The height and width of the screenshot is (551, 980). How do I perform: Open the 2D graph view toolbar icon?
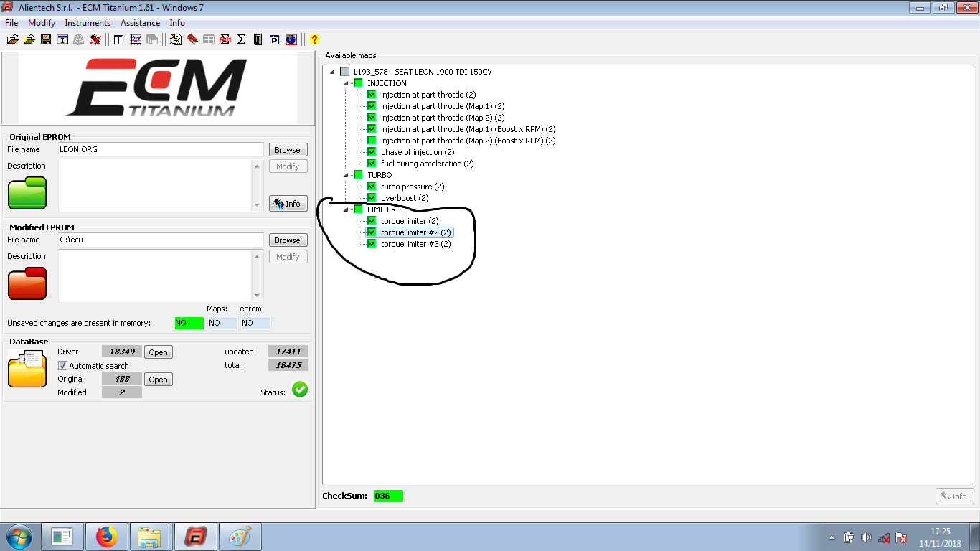pos(136,39)
